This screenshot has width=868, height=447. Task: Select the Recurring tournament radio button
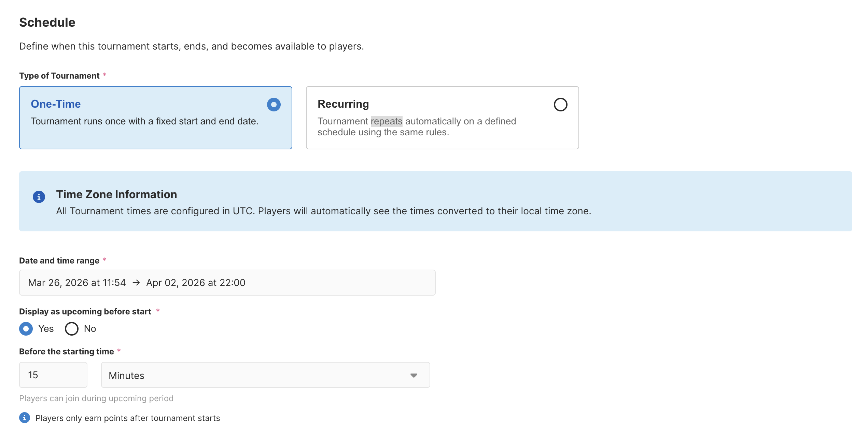tap(560, 105)
